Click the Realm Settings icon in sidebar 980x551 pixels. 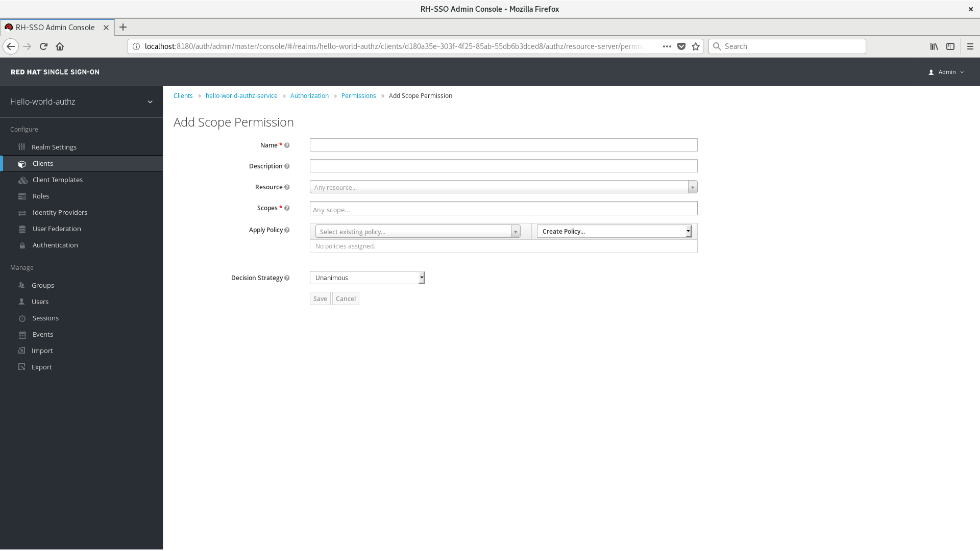pyautogui.click(x=21, y=146)
